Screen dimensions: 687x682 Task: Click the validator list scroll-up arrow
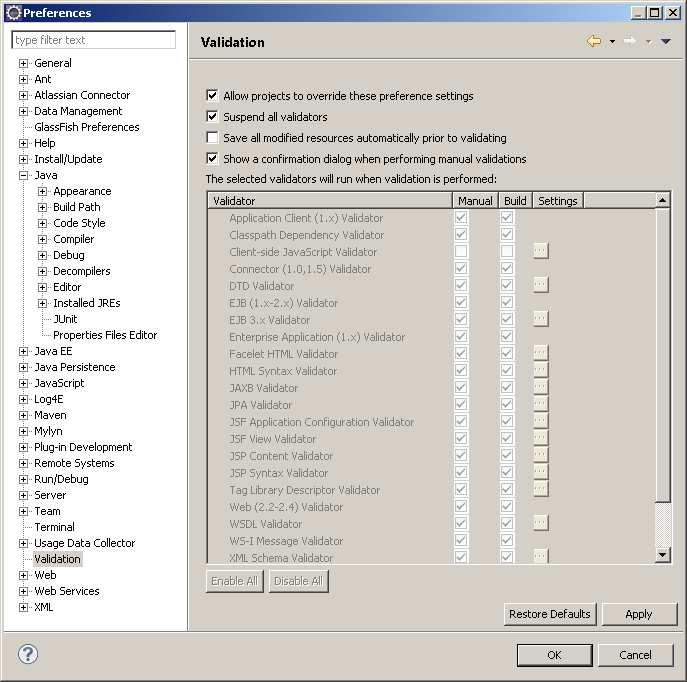(x=662, y=200)
